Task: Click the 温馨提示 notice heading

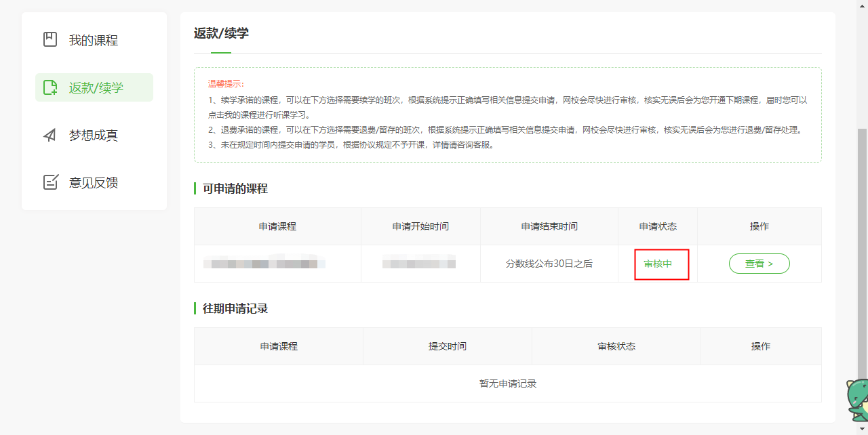Action: pos(226,84)
